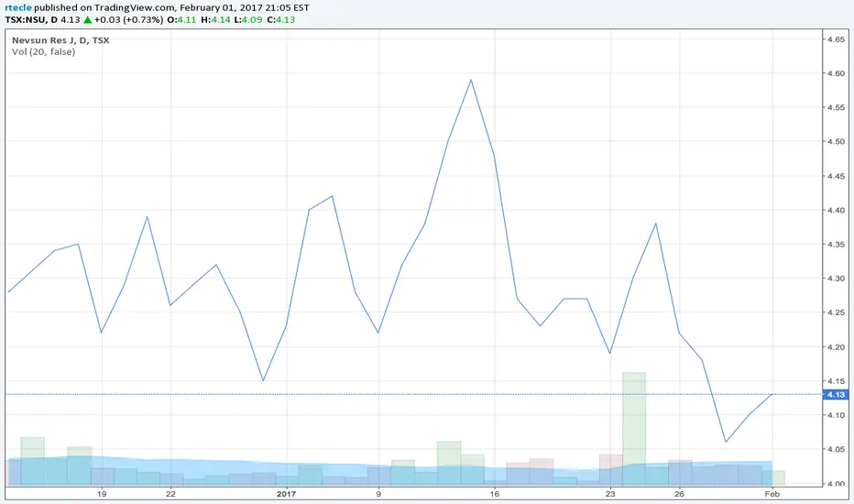
Task: Click the 19 date axis label
Action: pos(102,494)
